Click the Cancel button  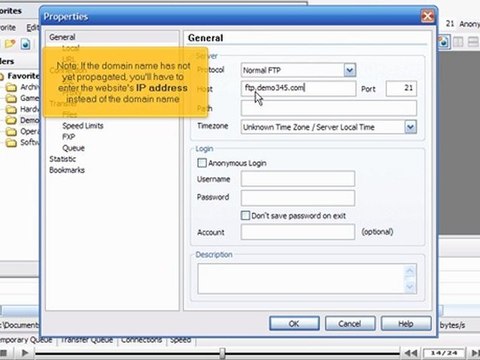350,324
